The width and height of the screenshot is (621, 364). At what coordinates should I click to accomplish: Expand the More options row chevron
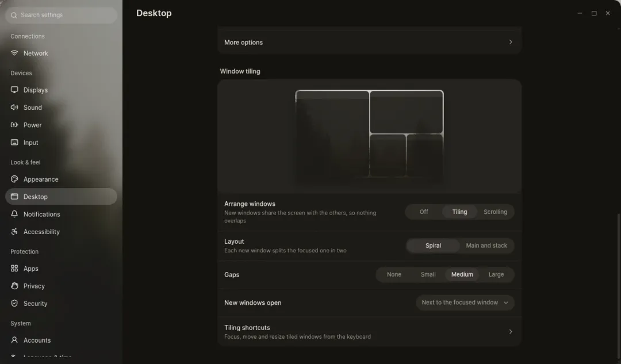[x=511, y=42]
